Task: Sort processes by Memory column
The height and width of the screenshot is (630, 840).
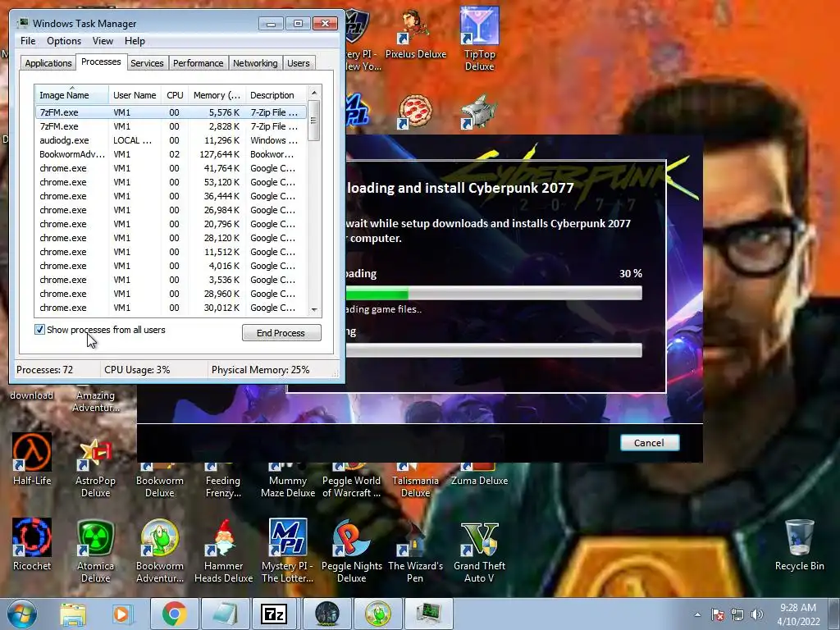Action: tap(217, 95)
